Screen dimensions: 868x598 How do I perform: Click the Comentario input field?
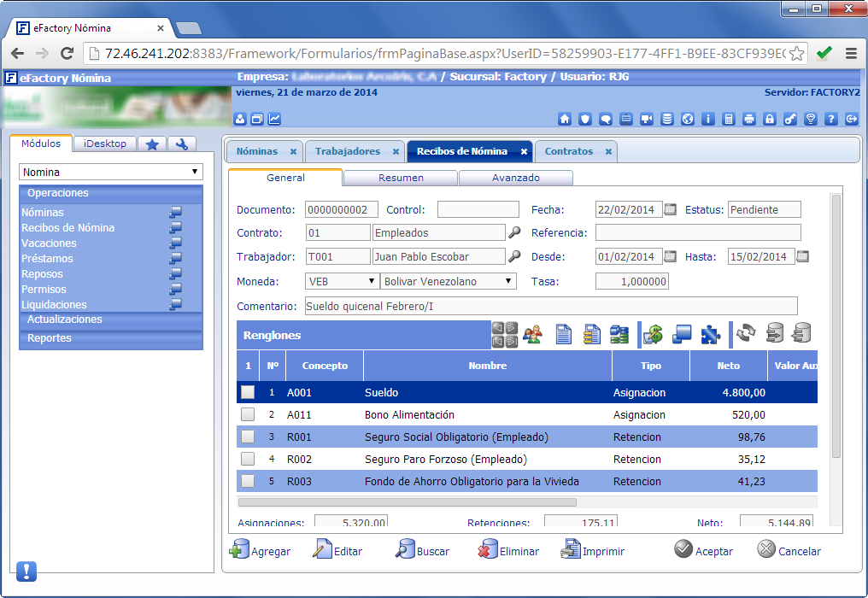coord(551,306)
